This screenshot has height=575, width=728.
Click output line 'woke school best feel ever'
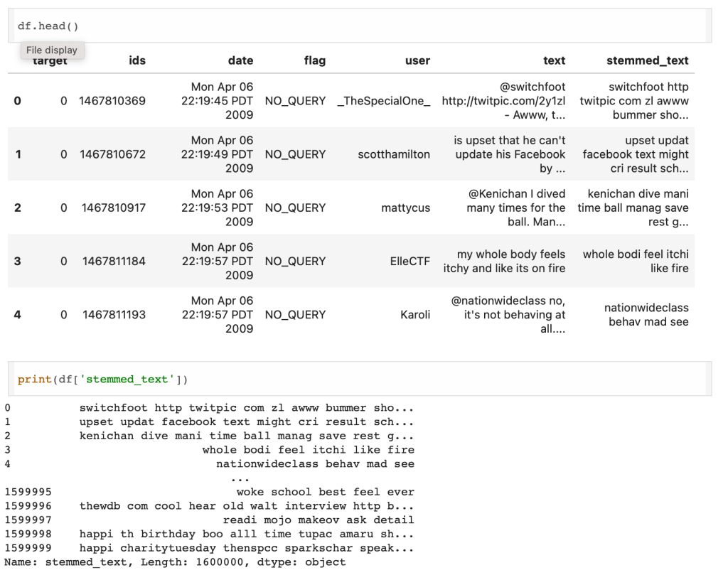click(325, 492)
